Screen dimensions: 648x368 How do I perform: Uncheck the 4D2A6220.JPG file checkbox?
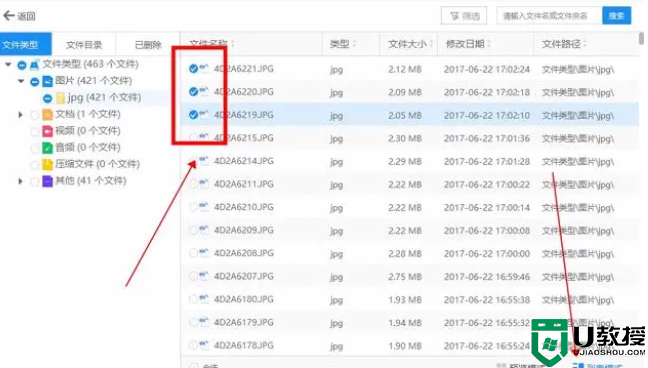(x=193, y=91)
